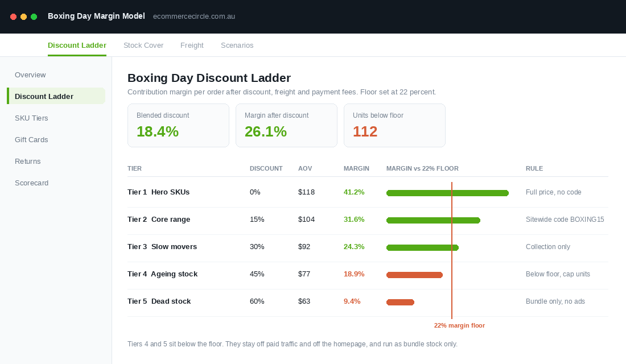This screenshot has width=626, height=364.
Task: Click the MARGIN column header
Action: point(356,168)
